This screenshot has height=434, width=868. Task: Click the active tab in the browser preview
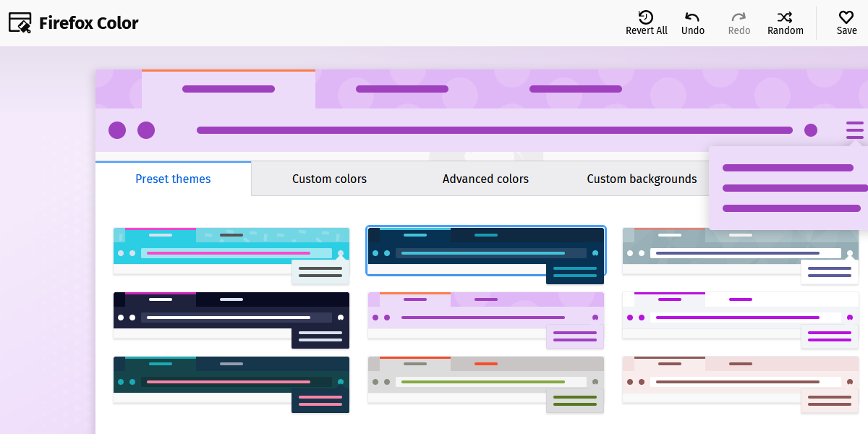tap(229, 89)
